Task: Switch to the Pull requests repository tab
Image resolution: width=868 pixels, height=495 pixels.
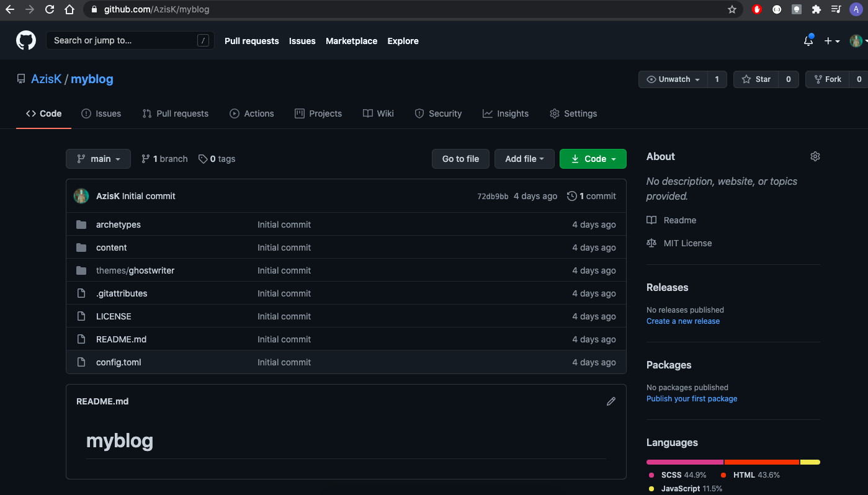Action: pos(175,114)
